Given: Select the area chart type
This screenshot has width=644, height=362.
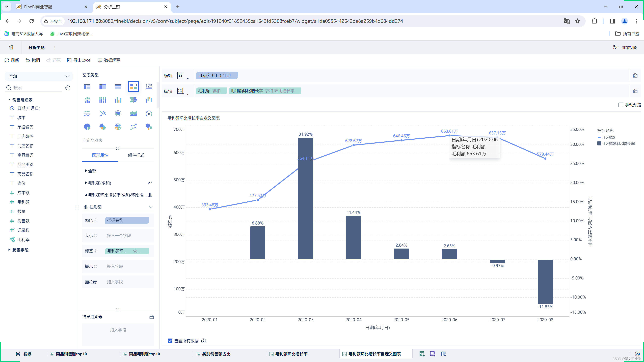Looking at the screenshot, I should pos(133,113).
